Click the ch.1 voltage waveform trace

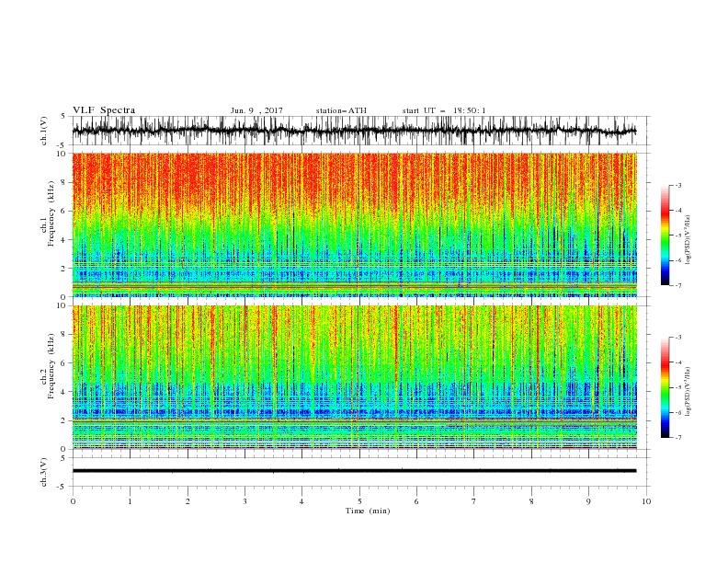pos(354,131)
